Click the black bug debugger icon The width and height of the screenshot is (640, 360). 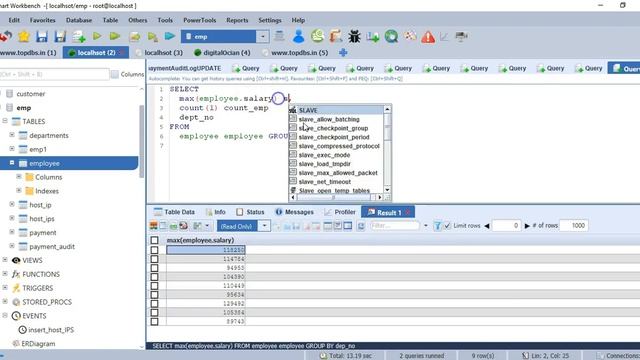(354, 36)
